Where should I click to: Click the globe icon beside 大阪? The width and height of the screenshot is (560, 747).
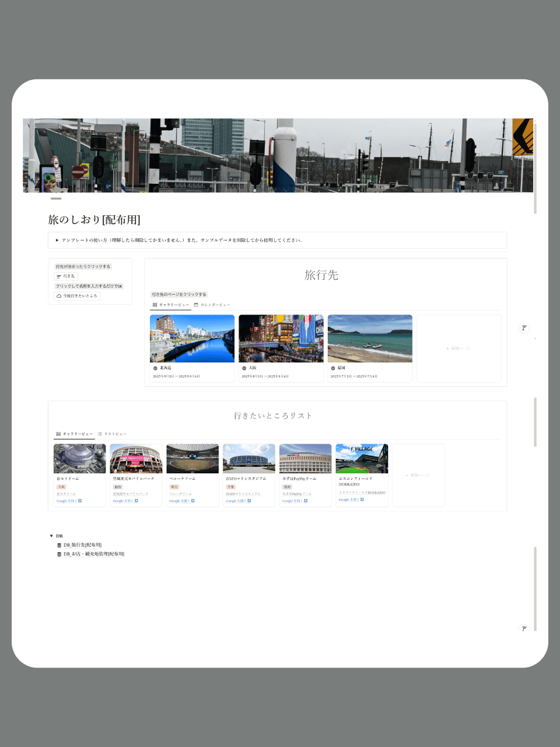pyautogui.click(x=244, y=368)
